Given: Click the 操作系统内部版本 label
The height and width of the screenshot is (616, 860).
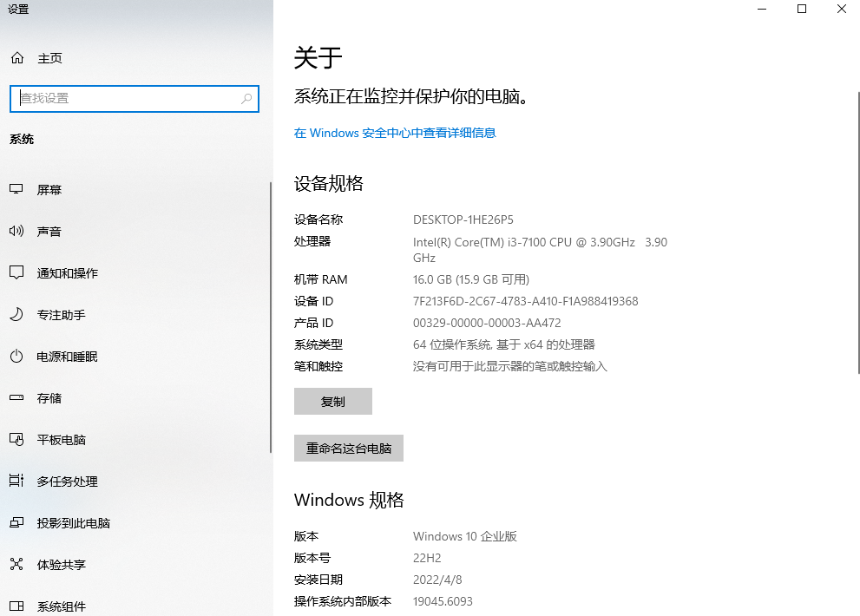Looking at the screenshot, I should pyautogui.click(x=343, y=601).
